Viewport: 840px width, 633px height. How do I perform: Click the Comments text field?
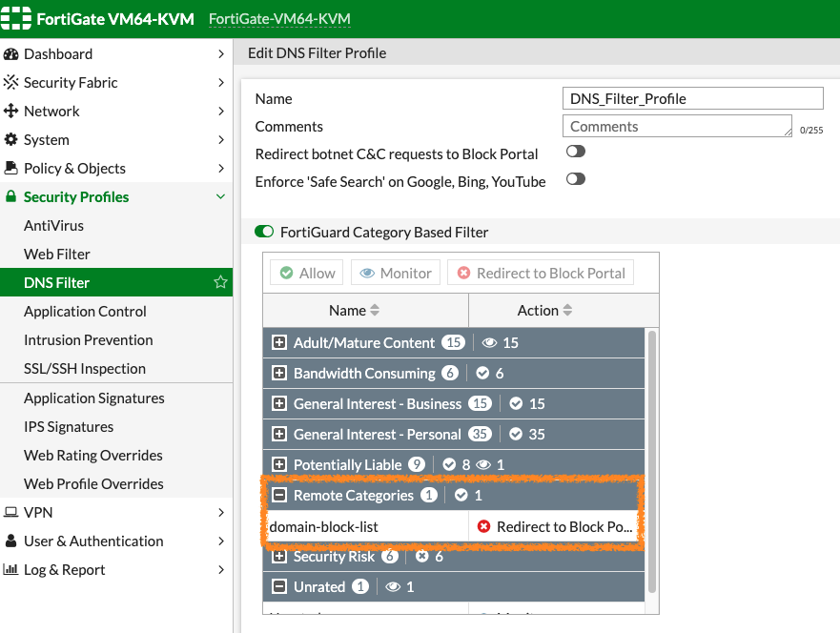click(677, 127)
